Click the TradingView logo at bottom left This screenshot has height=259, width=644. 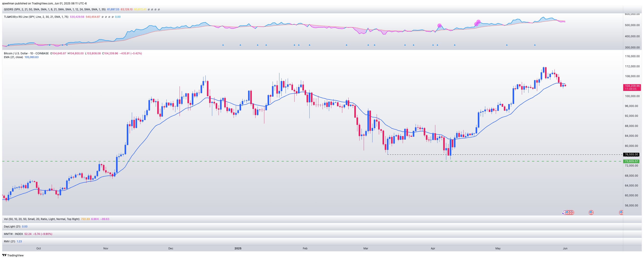pos(13,255)
